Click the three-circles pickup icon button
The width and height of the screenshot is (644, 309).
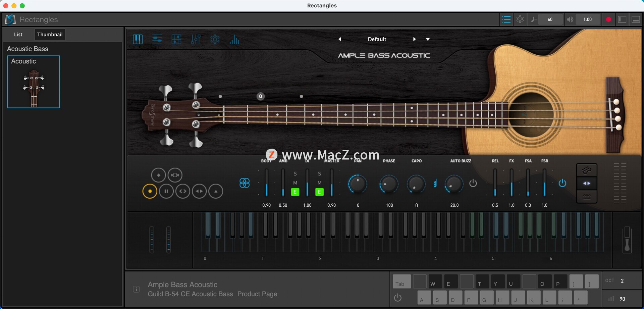[587, 196]
